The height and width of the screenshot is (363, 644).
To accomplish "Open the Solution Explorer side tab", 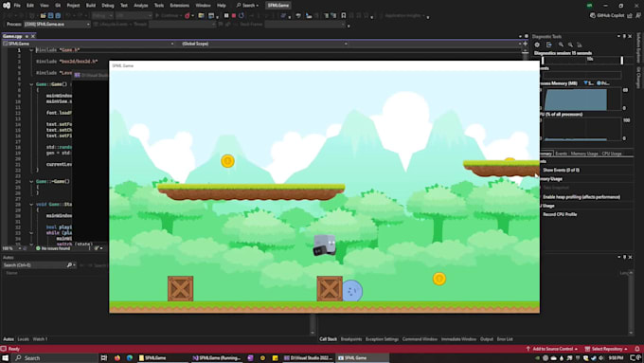I will pyautogui.click(x=638, y=47).
